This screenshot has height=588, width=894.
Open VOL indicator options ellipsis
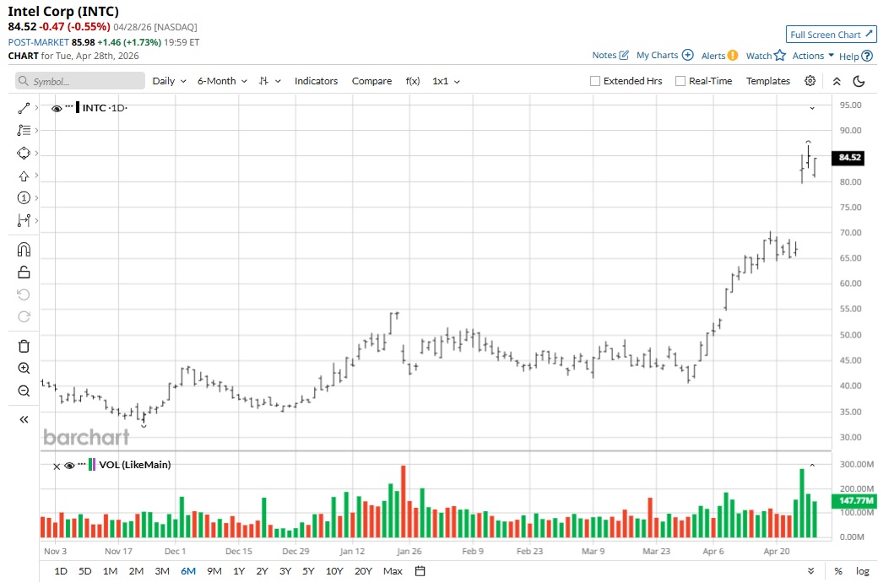[82, 463]
